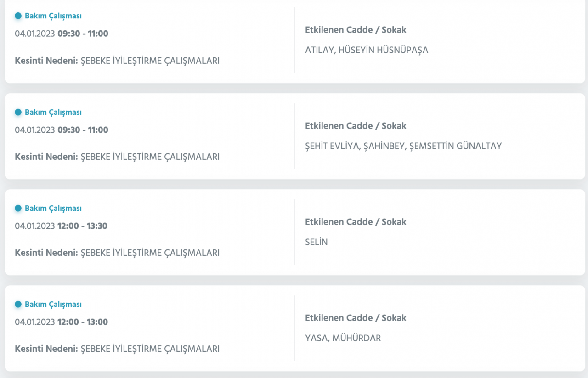
Task: Click the SELİN street name
Action: click(x=316, y=242)
